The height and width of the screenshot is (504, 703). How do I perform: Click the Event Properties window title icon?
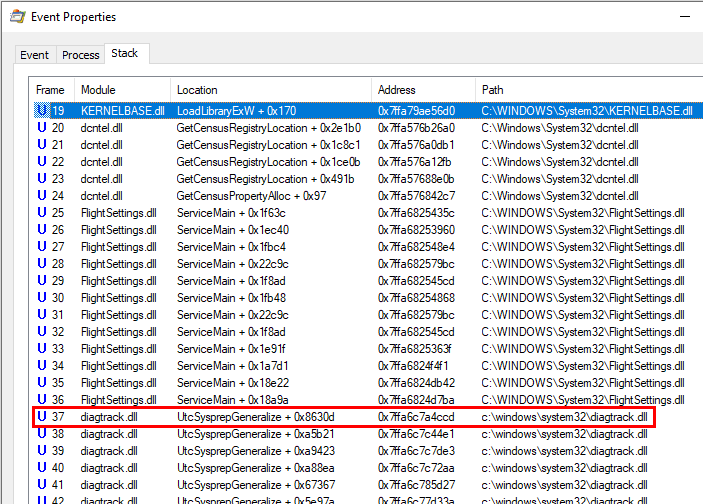(17, 17)
